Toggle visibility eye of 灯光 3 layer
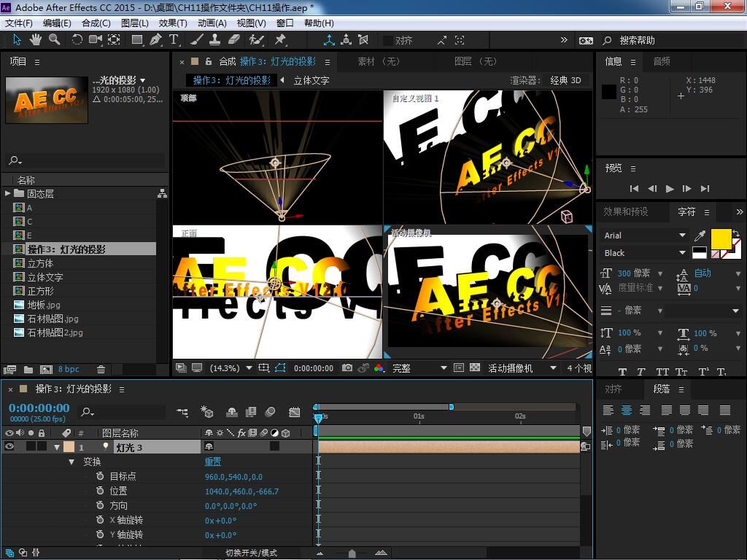Screen dimensions: 747x560 tap(9, 447)
